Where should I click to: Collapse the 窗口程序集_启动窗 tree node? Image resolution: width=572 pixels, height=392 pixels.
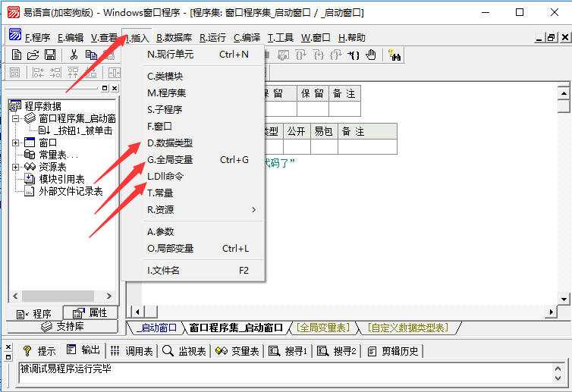(x=15, y=118)
